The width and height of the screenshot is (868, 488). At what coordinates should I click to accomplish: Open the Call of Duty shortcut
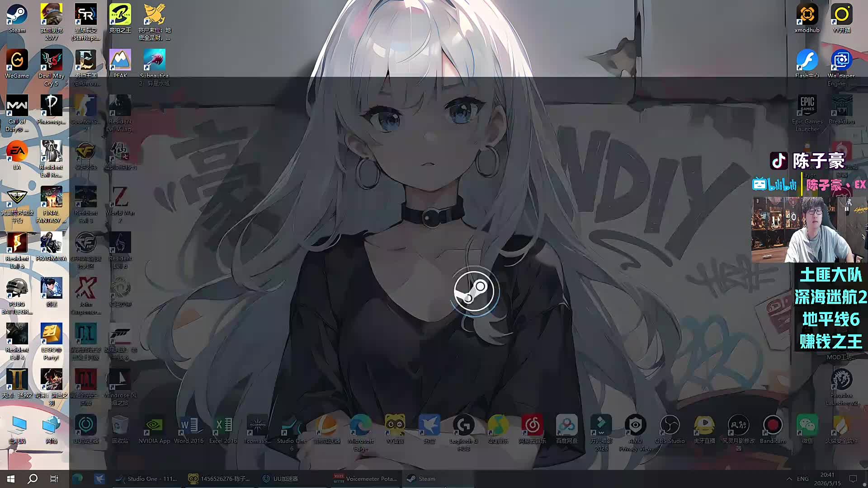click(x=17, y=113)
